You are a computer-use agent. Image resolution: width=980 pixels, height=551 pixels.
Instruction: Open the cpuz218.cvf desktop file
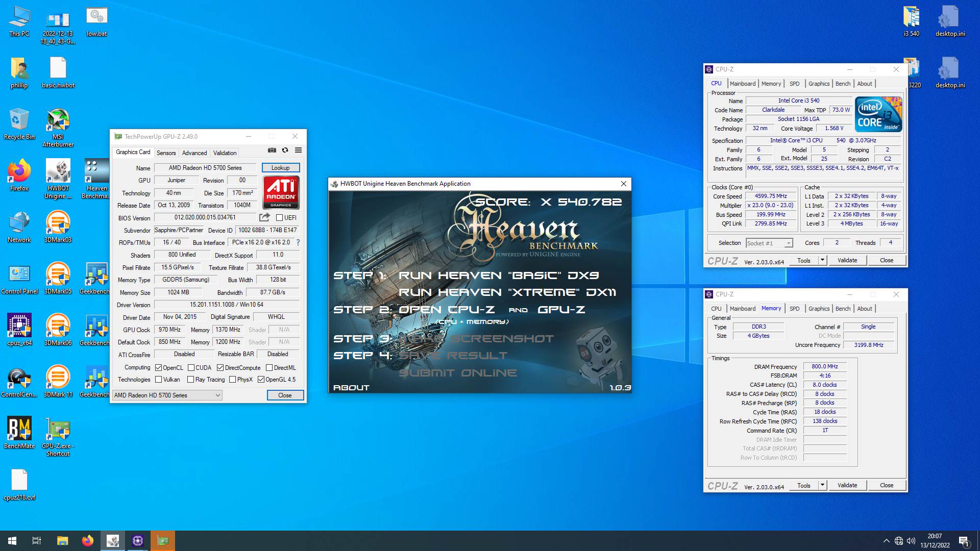tap(19, 485)
